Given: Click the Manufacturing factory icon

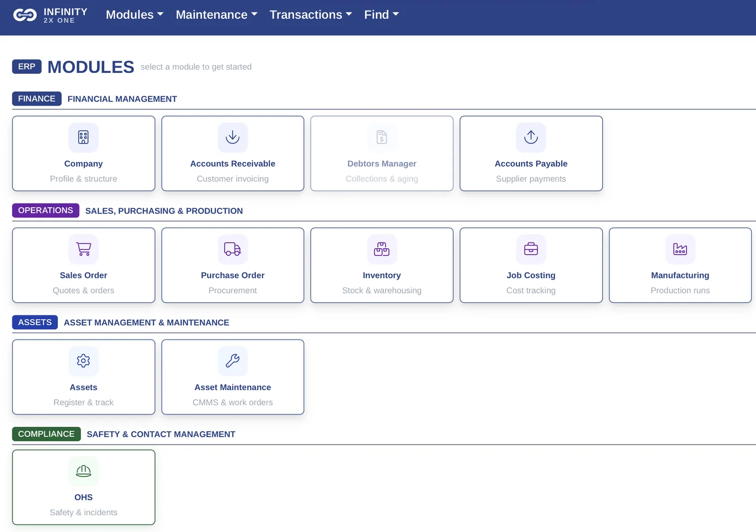Looking at the screenshot, I should 680,249.
